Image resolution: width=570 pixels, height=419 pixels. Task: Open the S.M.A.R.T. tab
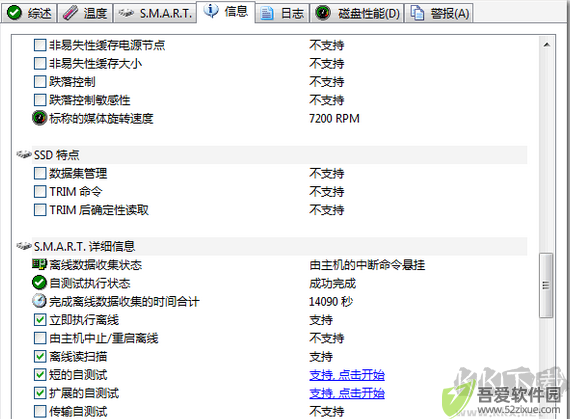(x=155, y=13)
